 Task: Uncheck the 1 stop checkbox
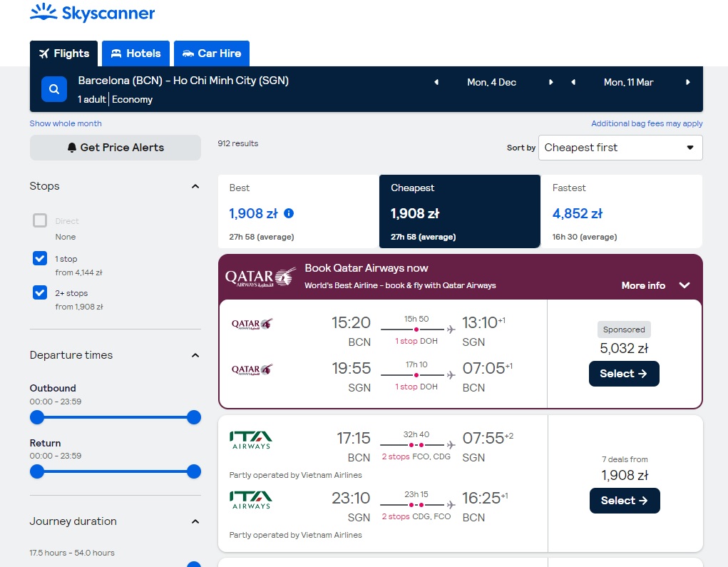pyautogui.click(x=40, y=258)
